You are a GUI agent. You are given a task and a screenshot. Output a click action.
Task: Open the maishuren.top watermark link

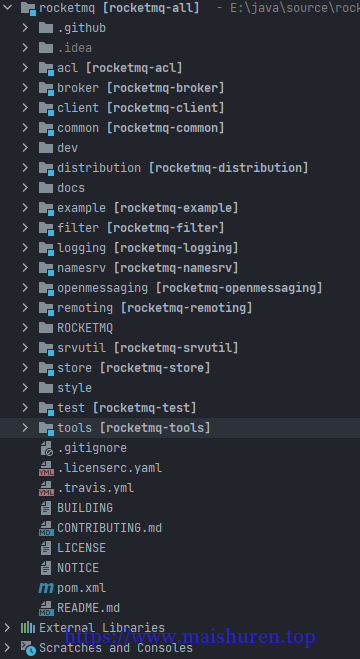tap(190, 638)
